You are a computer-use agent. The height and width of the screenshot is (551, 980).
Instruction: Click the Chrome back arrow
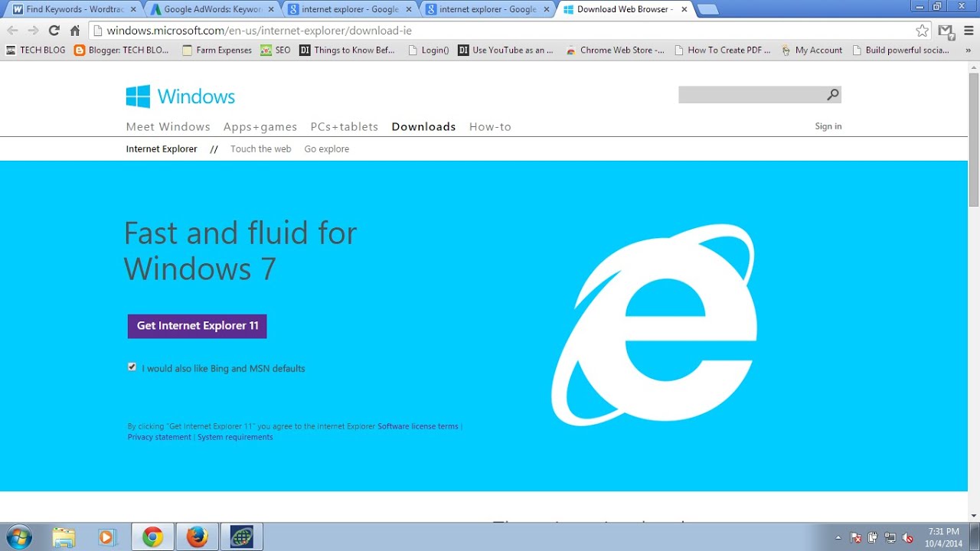tap(12, 31)
